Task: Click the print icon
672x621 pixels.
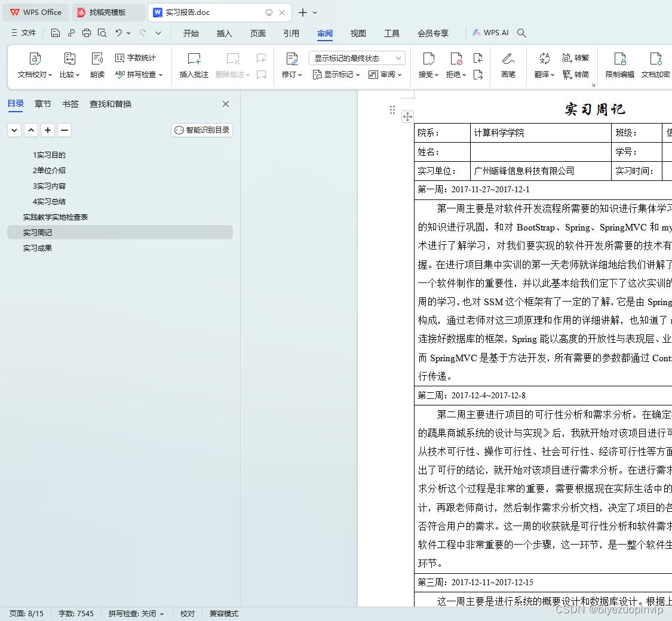Action: pyautogui.click(x=87, y=33)
